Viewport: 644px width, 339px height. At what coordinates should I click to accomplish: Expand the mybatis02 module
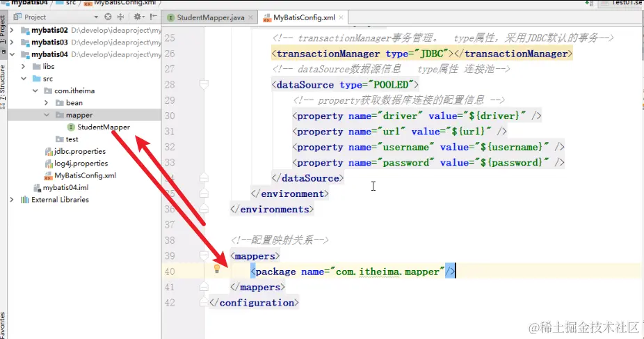(x=12, y=30)
